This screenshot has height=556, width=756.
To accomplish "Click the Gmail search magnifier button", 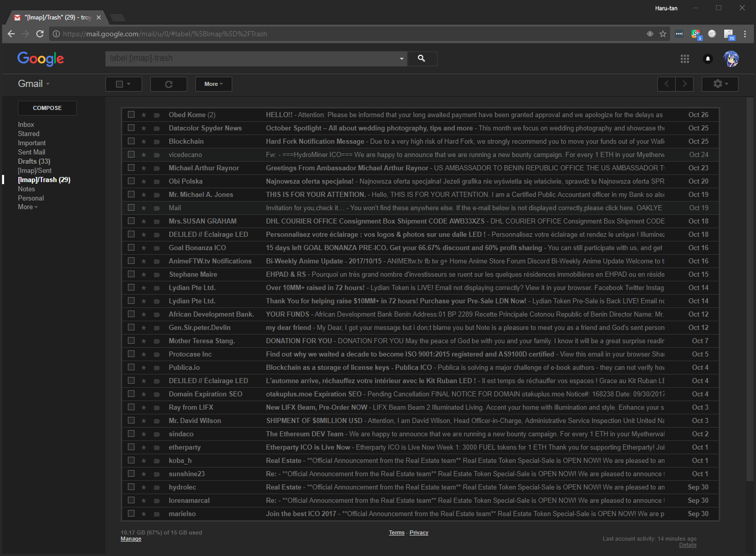I will 422,58.
